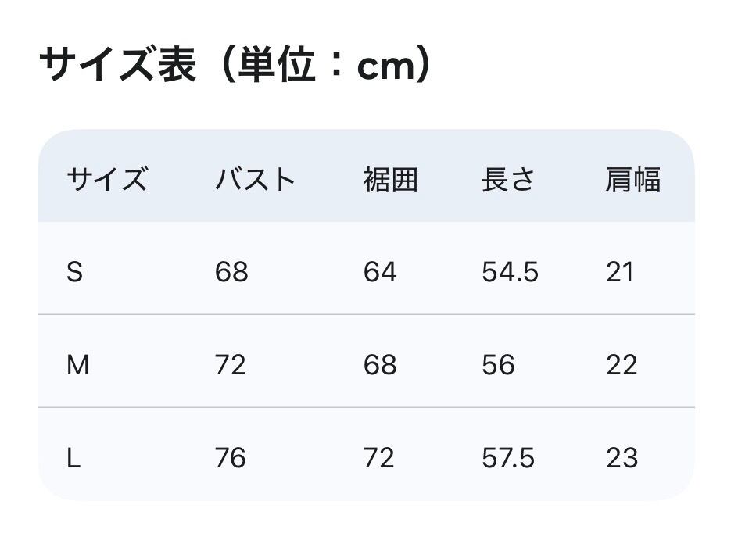This screenshot has width=756, height=544.
Task: Click length value 56 for size M
Action: [499, 365]
